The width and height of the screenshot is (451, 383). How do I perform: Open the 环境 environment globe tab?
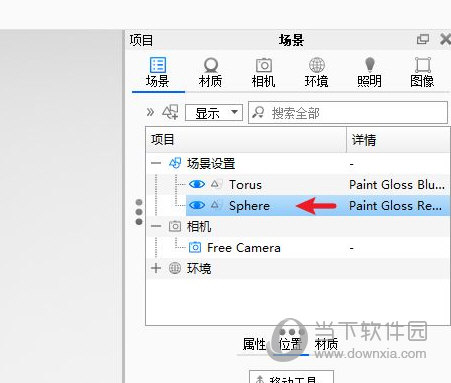(x=316, y=72)
